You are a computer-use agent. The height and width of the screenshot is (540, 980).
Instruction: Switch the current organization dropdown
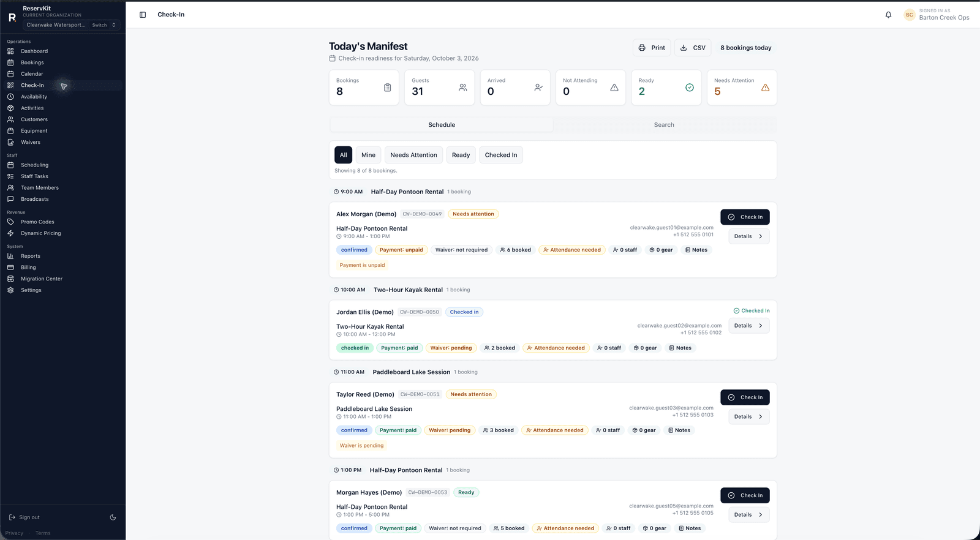(71, 25)
